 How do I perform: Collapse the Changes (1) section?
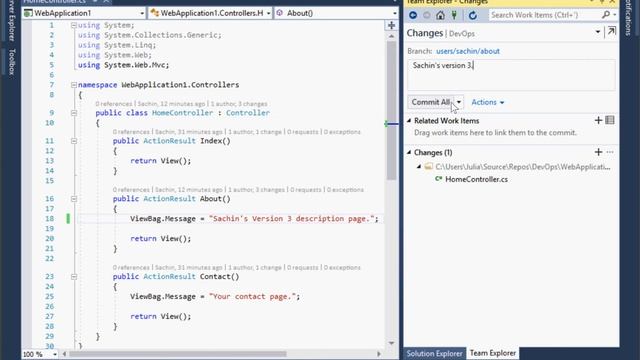pos(409,152)
